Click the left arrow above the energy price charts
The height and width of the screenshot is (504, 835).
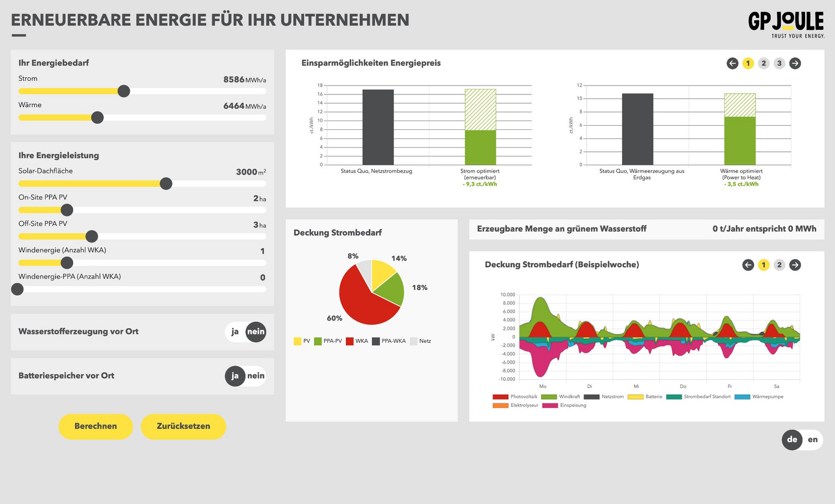[732, 63]
